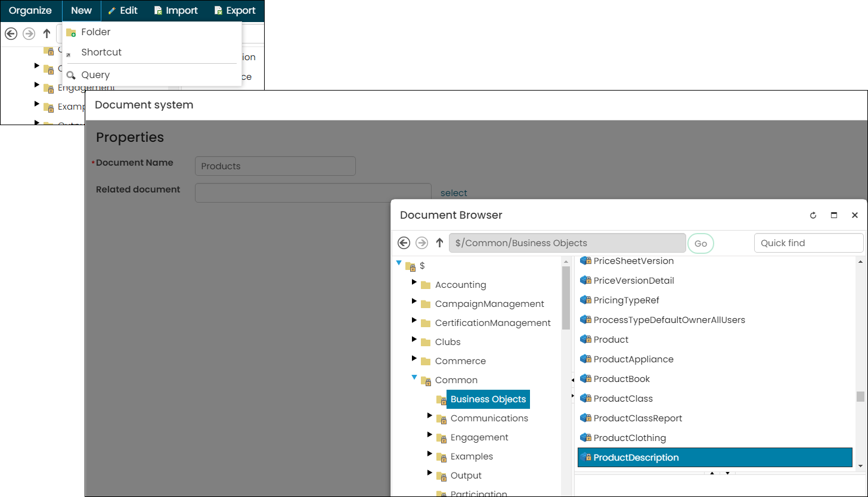Click the PriceSheetVersion object icon
Viewport: 868px width, 497px height.
coord(585,261)
